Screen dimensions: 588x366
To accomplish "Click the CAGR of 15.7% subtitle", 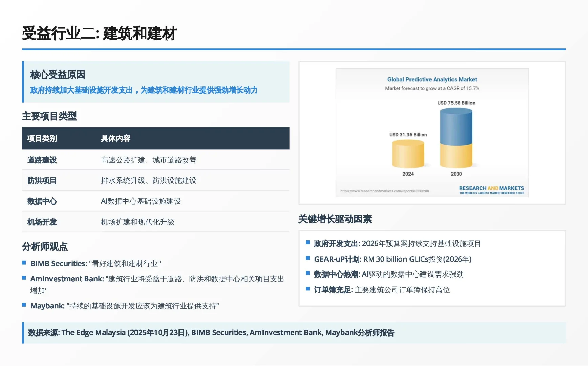I will [432, 88].
